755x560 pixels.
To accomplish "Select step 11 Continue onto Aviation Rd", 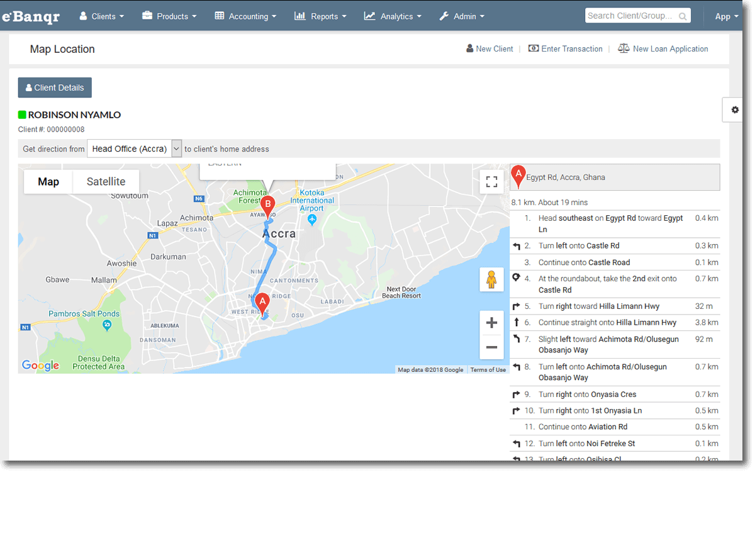I will tap(615, 427).
